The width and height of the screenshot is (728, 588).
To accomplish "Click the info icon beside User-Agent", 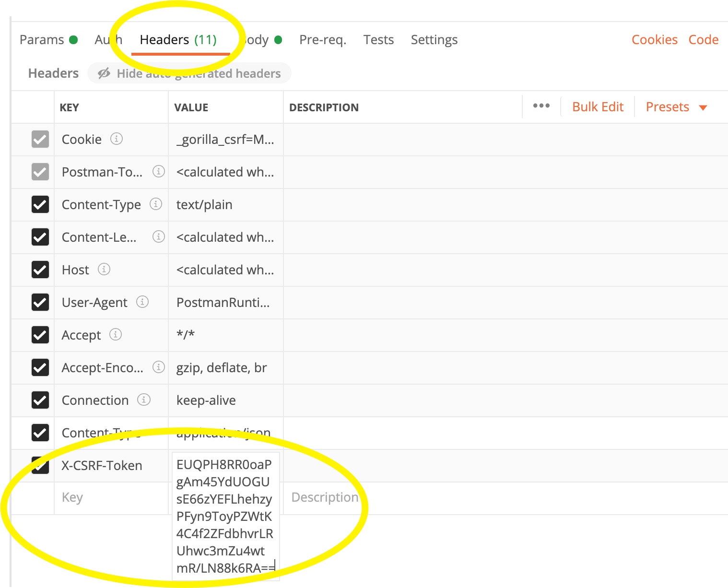I will (141, 302).
